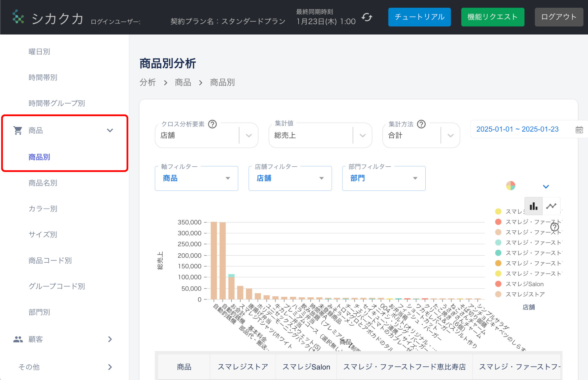Image resolution: width=588 pixels, height=380 pixels.
Task: Select 商品コード別 in sidebar
Action: click(x=50, y=261)
